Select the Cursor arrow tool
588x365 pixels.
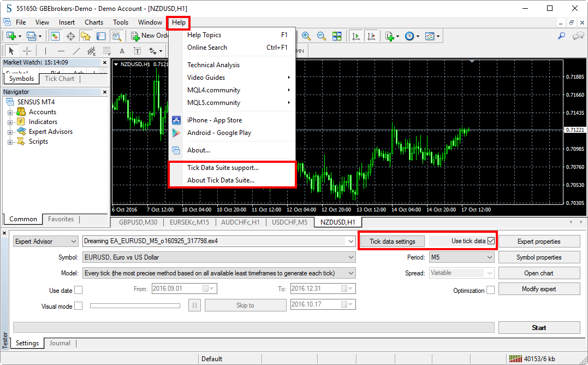(x=11, y=51)
